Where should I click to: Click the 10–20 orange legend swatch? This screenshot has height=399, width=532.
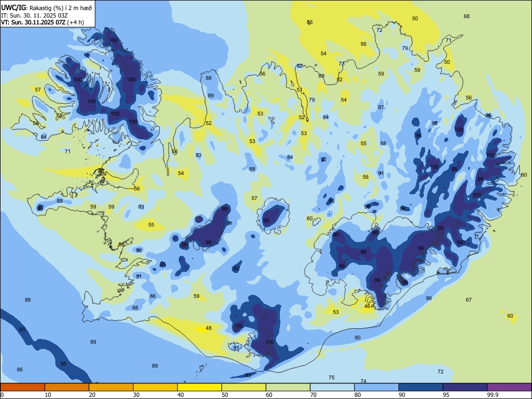[67, 387]
